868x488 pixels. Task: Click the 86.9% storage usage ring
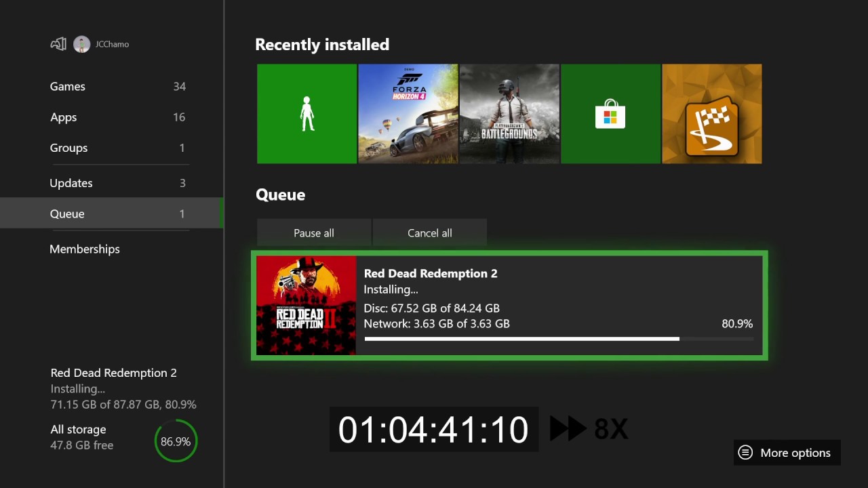[x=176, y=441]
